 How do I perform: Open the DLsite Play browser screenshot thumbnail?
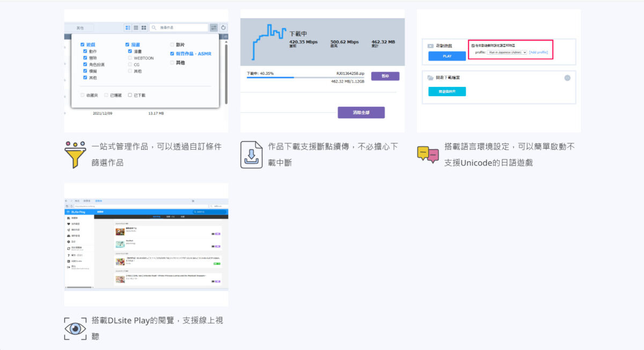(x=146, y=244)
